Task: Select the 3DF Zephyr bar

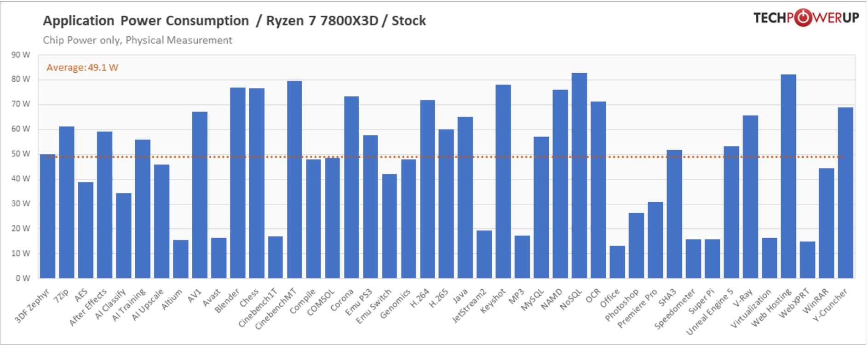Action: 48,216
